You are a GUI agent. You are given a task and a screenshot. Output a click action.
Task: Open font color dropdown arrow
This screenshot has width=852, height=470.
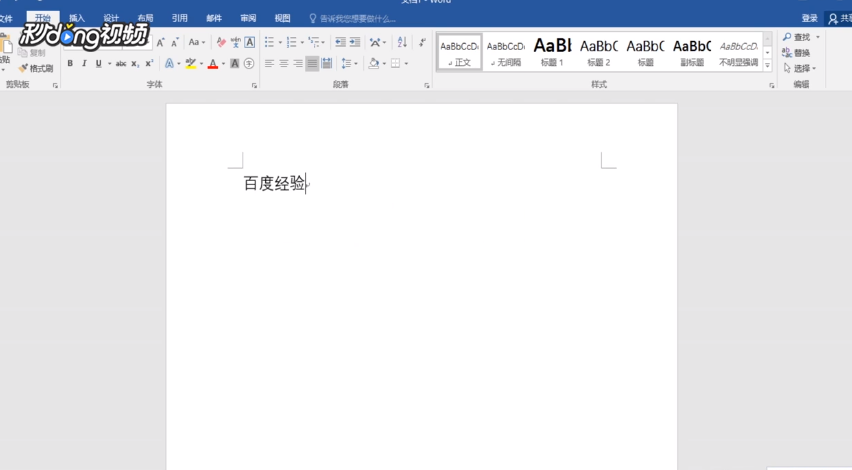tap(223, 64)
